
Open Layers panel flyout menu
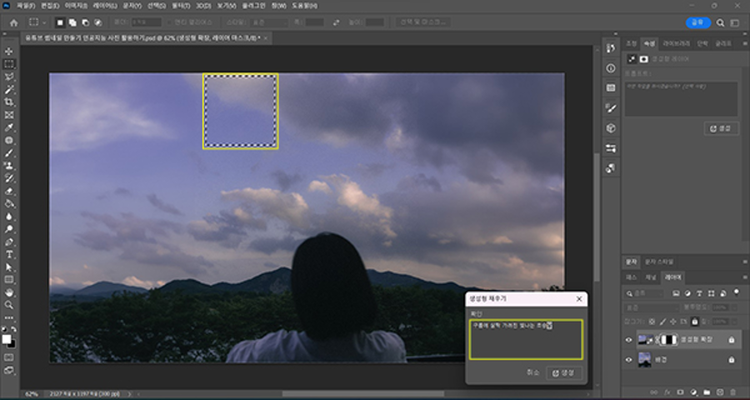(745, 277)
